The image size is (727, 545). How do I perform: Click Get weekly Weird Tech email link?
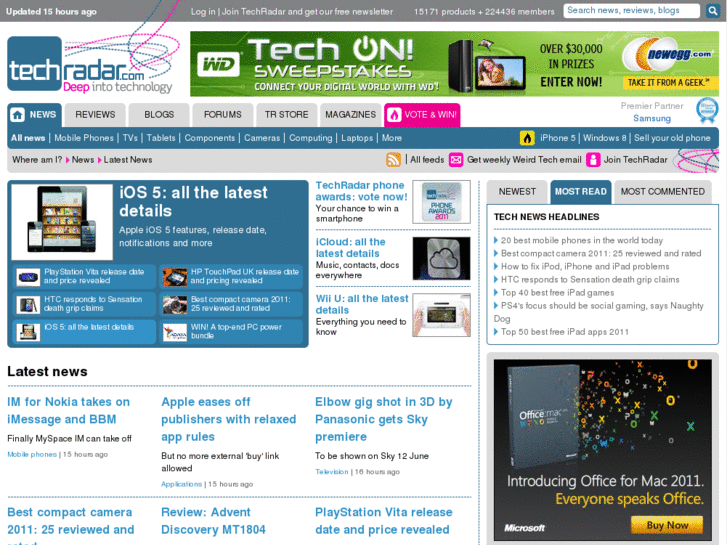coord(524,160)
